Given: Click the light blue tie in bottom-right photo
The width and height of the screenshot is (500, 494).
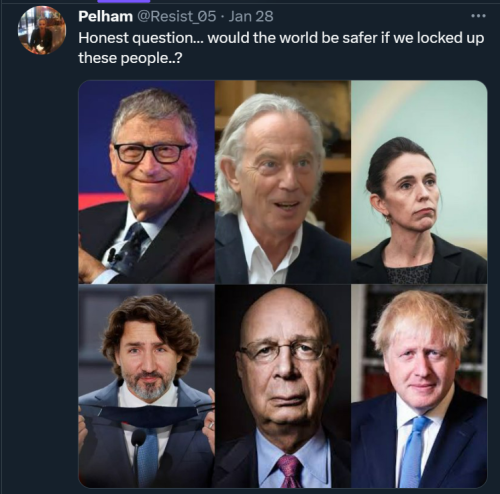Looking at the screenshot, I should 412,452.
